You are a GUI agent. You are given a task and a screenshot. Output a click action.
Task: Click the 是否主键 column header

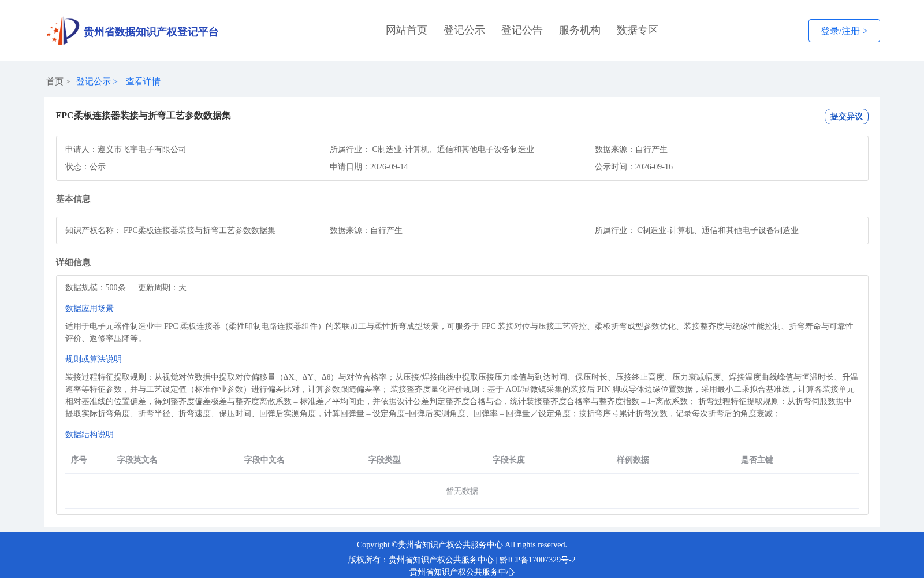click(757, 460)
